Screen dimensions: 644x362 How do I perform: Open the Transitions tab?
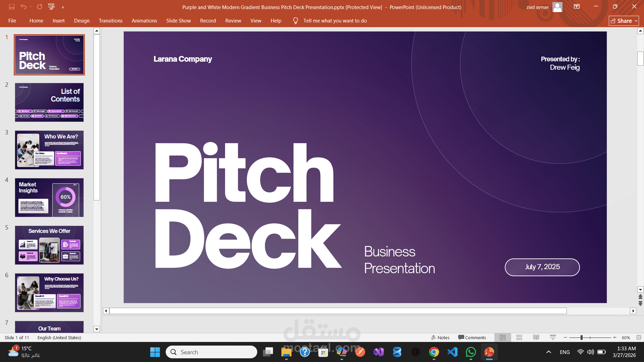tap(110, 21)
